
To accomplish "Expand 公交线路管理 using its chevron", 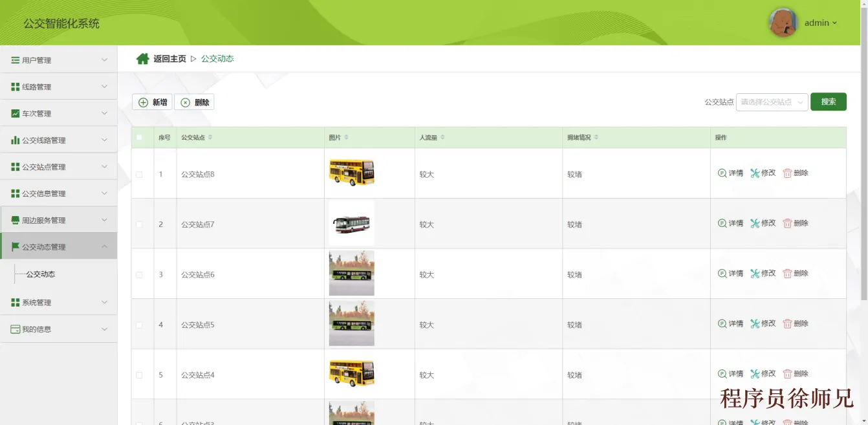I will [104, 140].
